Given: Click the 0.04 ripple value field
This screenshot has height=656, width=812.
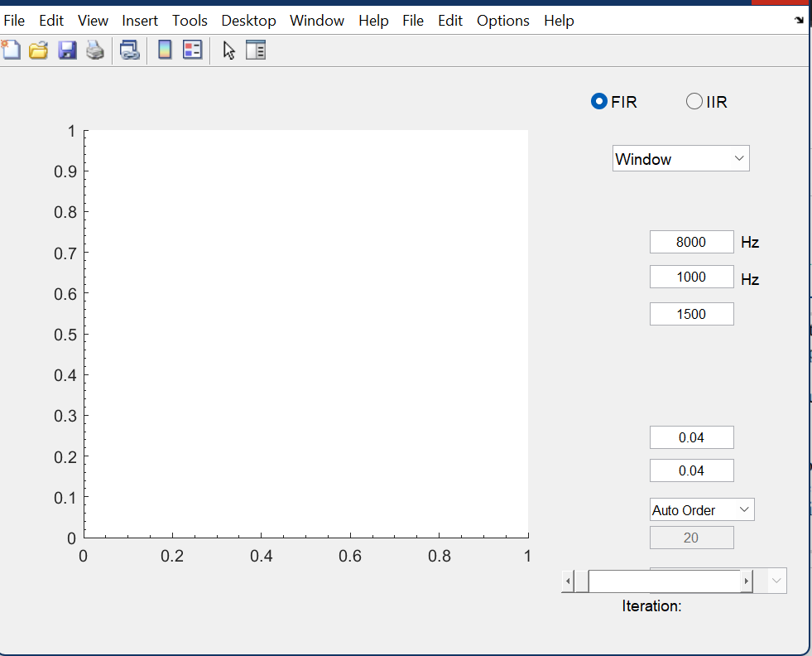Looking at the screenshot, I should point(691,437).
